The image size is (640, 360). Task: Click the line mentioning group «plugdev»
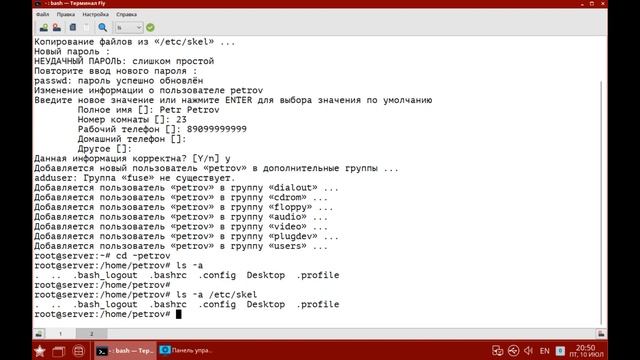point(186,236)
